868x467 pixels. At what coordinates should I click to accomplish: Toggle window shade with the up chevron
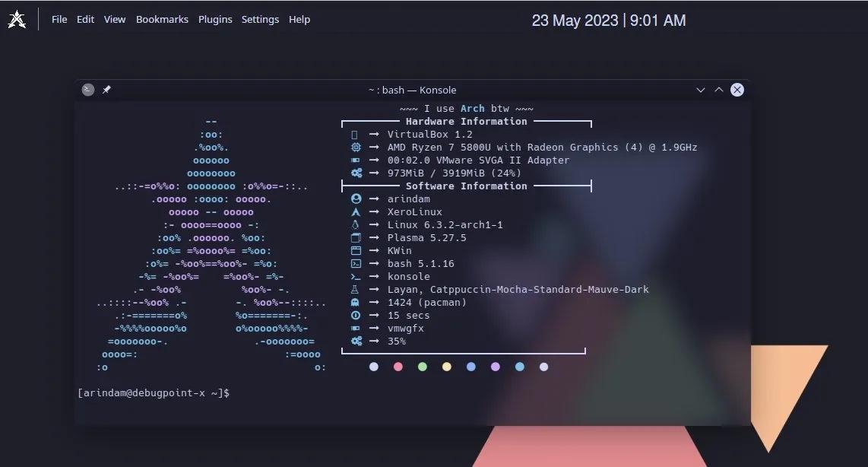tap(718, 89)
